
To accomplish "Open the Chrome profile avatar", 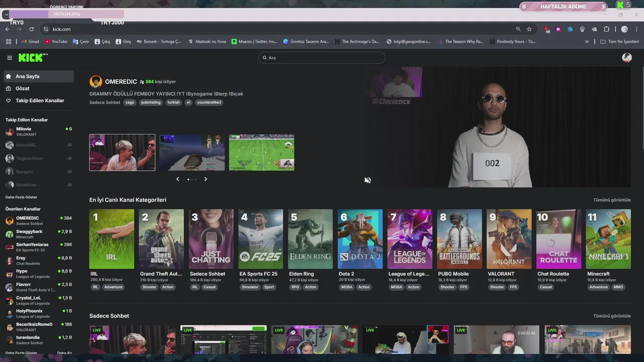I will [x=624, y=29].
